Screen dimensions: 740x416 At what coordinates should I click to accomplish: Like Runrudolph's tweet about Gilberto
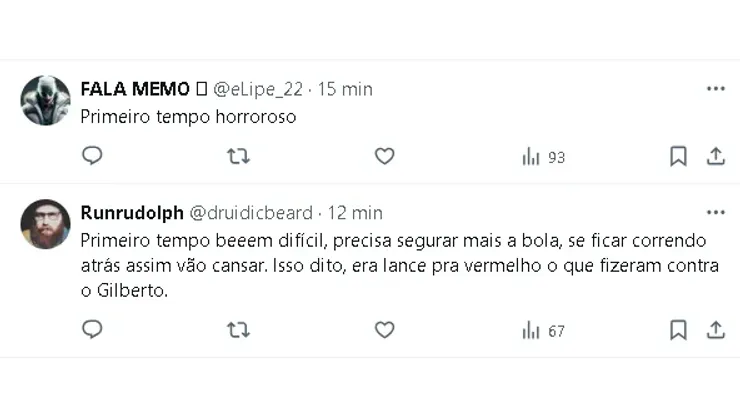pyautogui.click(x=384, y=329)
